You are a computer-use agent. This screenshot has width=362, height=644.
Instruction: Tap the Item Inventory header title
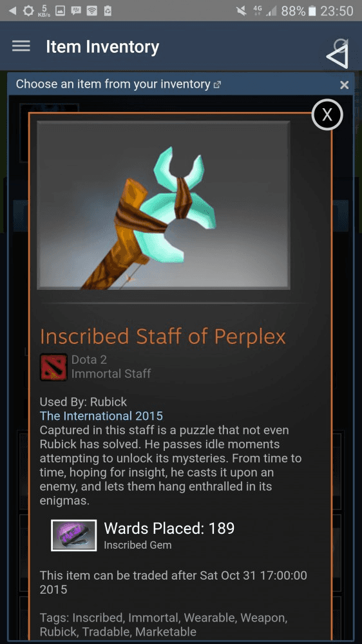coord(102,46)
